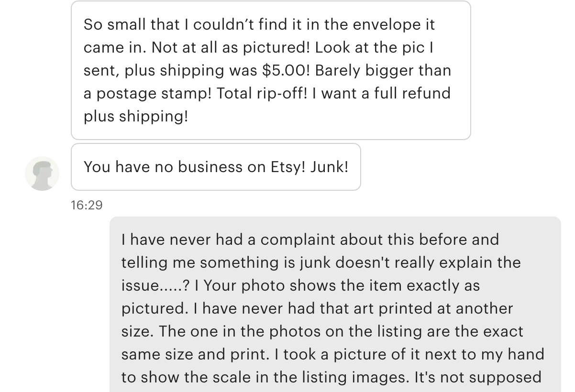
Task: Click the 16:29 timestamp
Action: coord(87,205)
